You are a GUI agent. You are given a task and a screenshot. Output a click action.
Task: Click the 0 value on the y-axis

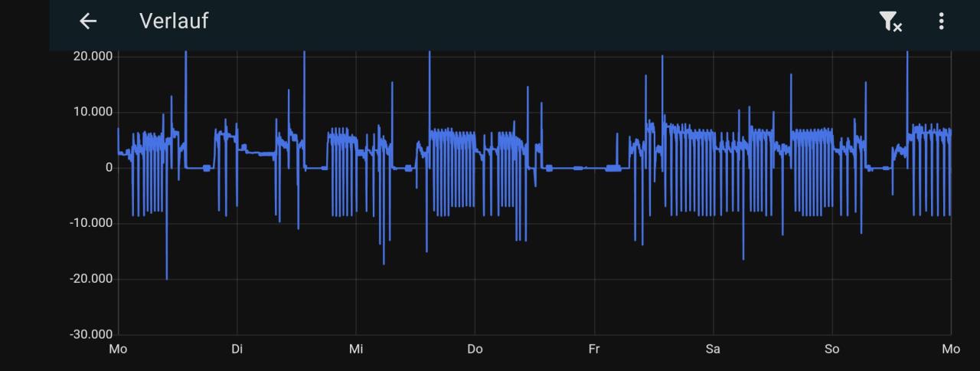pos(108,168)
